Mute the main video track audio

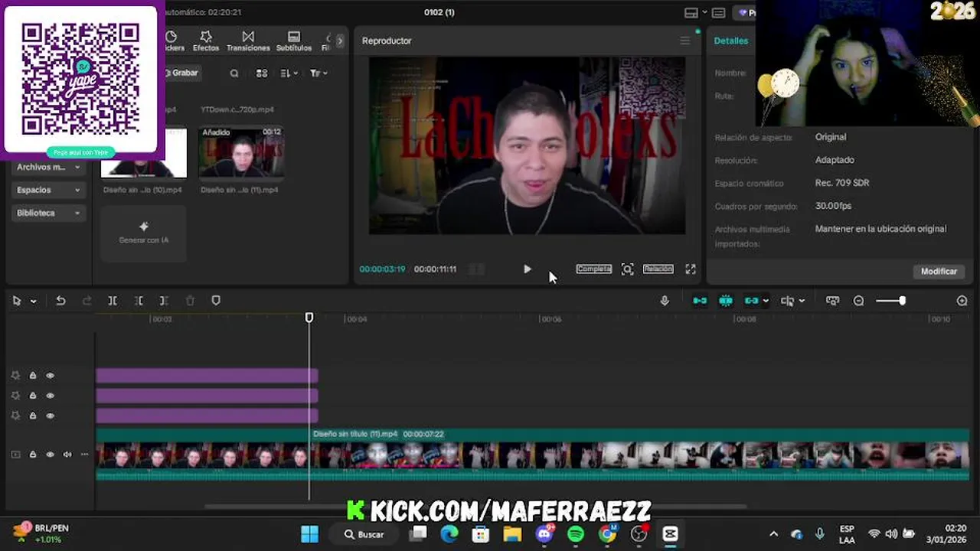tap(67, 455)
